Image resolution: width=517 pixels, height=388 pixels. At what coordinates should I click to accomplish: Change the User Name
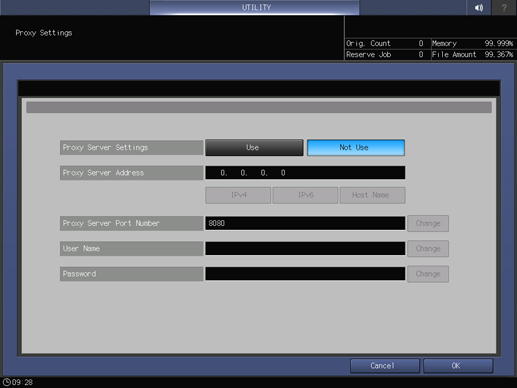click(428, 249)
